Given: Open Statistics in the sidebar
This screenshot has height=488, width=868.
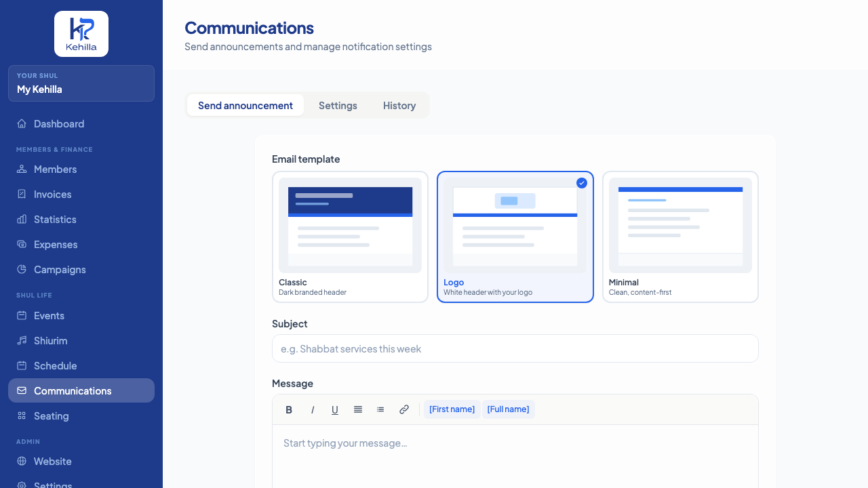Looking at the screenshot, I should click(x=81, y=219).
